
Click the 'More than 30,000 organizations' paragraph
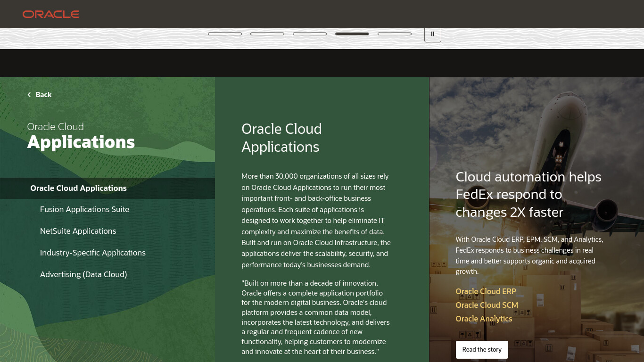coord(316,220)
